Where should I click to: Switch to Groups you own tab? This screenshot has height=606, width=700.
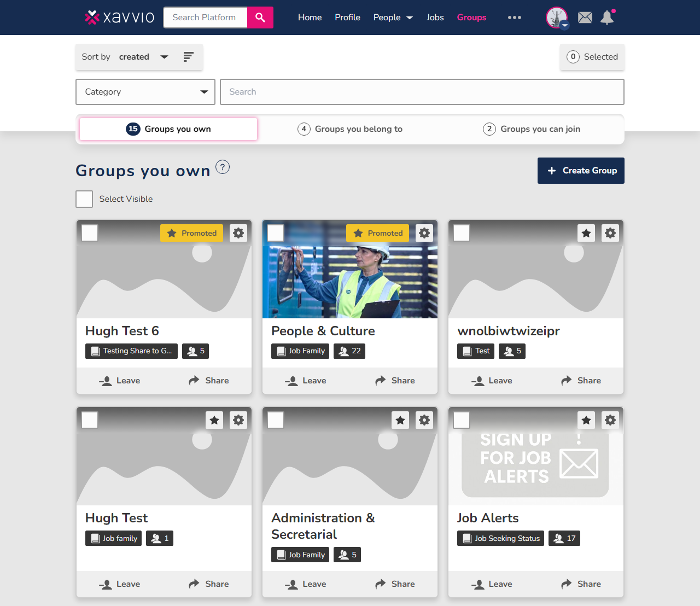[168, 129]
